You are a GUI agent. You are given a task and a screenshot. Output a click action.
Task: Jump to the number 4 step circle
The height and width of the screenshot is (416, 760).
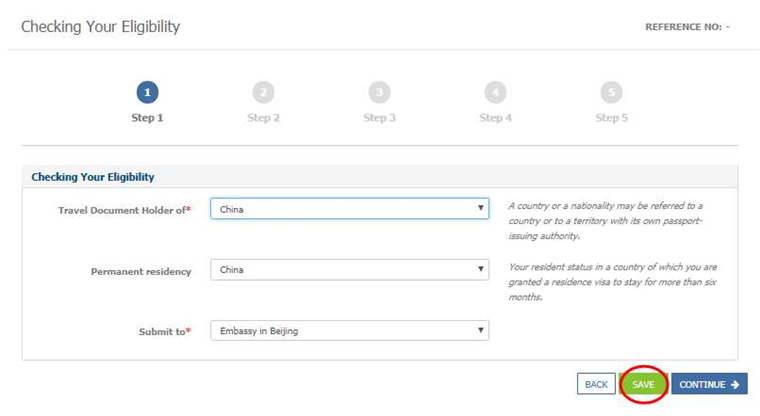[x=495, y=92]
